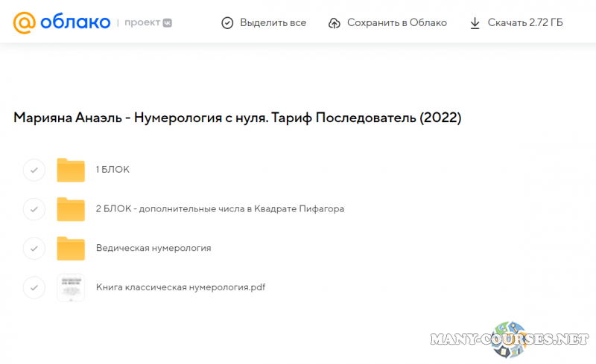This screenshot has width=596, height=364.
Task: Click the circled checkmark select-all icon
Action: [x=227, y=23]
